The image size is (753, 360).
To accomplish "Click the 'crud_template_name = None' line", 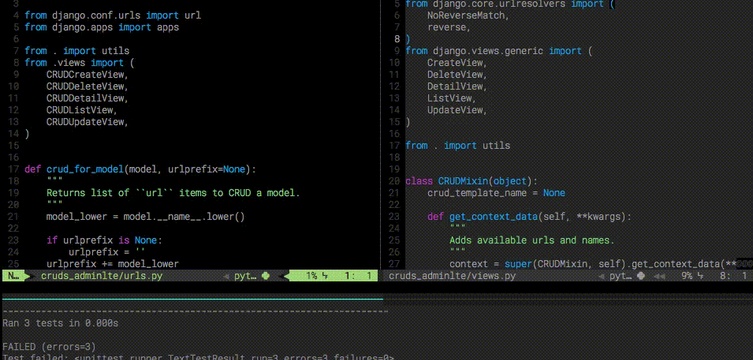I will click(x=496, y=193).
